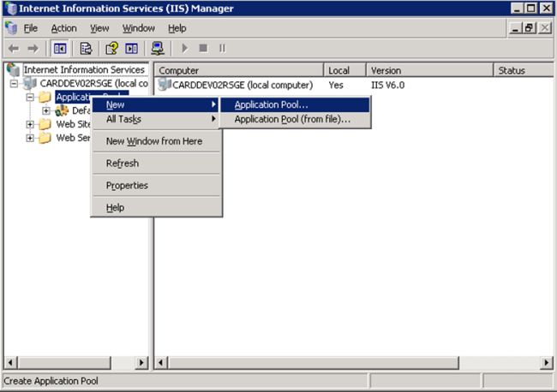The width and height of the screenshot is (557, 392).
Task: Open the Window menu
Action: tap(139, 28)
